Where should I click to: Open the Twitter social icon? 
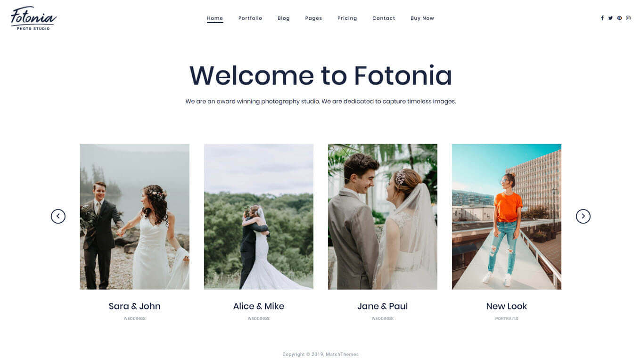[610, 18]
